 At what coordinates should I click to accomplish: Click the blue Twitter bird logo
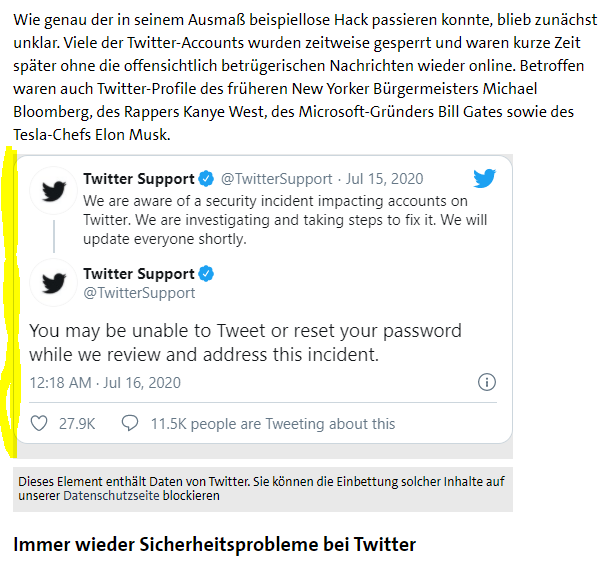tap(484, 178)
